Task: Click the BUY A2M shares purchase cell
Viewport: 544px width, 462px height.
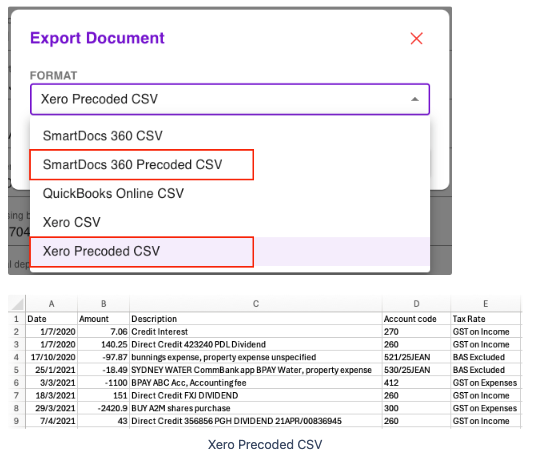Action: point(256,408)
